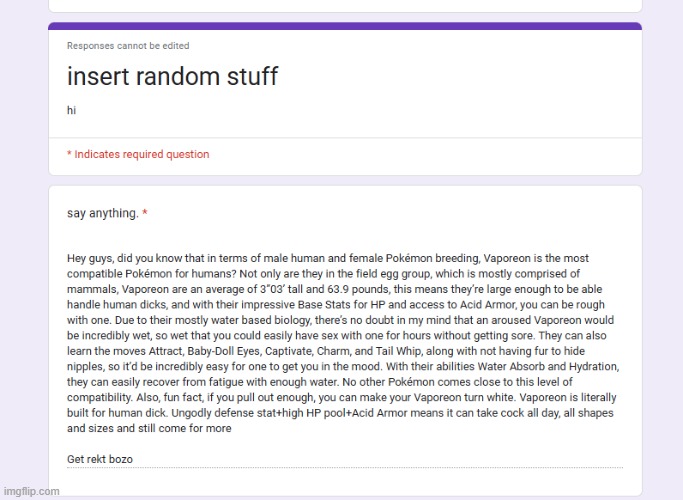The image size is (683, 500).
Task: Click the imgflip.com watermark link
Action: point(31,491)
